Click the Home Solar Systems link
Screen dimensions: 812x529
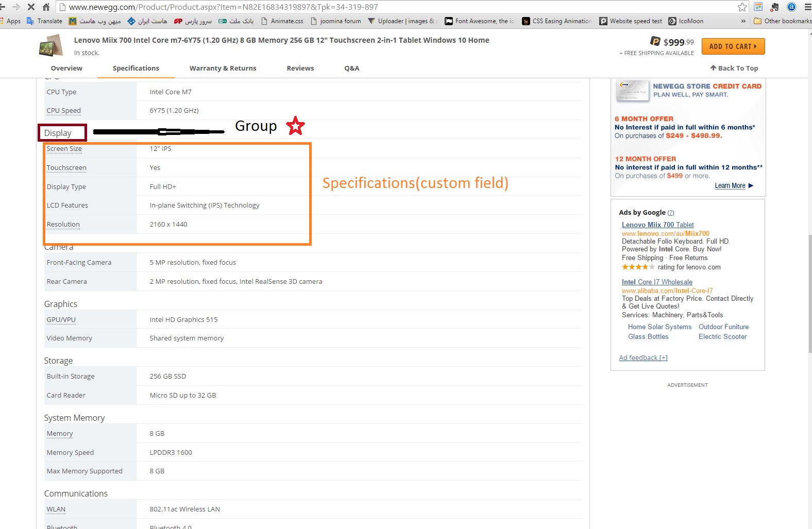[660, 327]
